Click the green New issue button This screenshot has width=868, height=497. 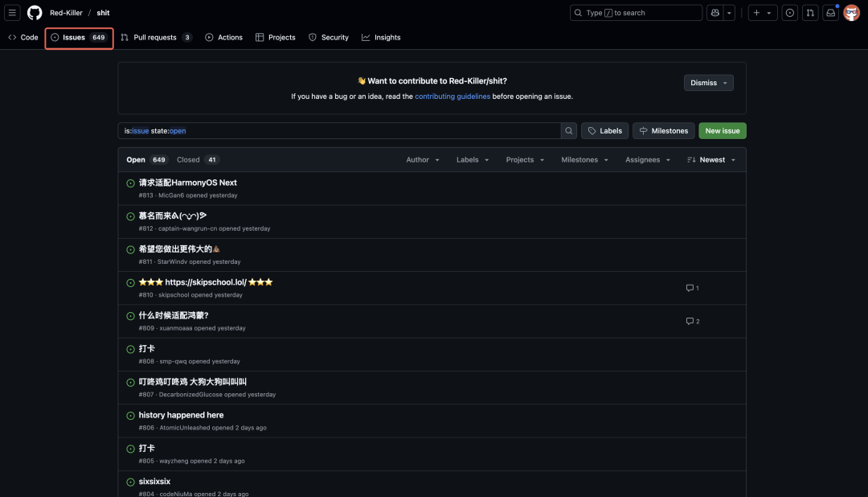[x=723, y=131]
